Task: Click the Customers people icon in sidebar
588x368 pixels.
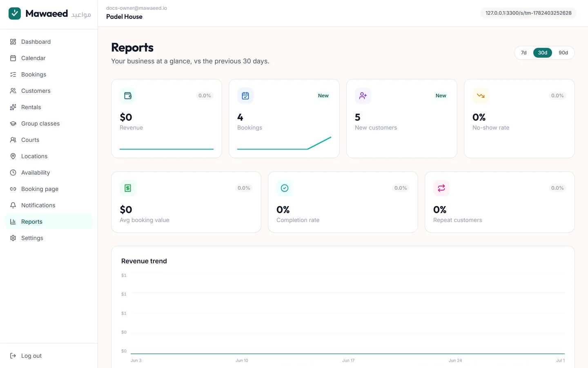Action: coord(13,91)
